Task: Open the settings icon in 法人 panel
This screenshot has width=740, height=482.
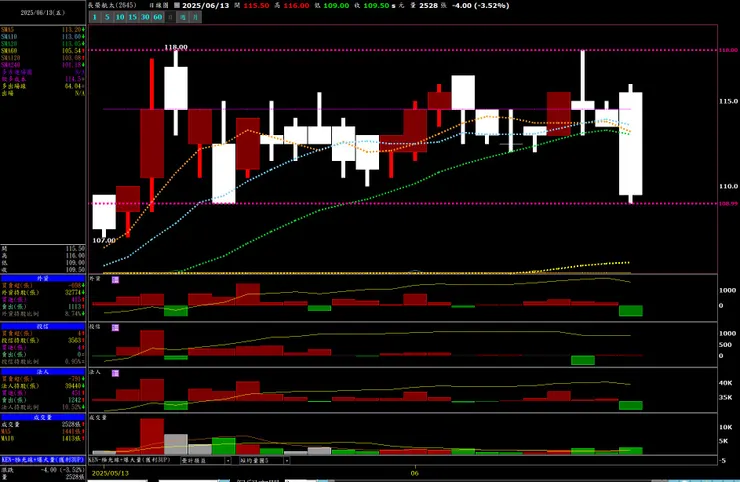Action: click(115, 373)
